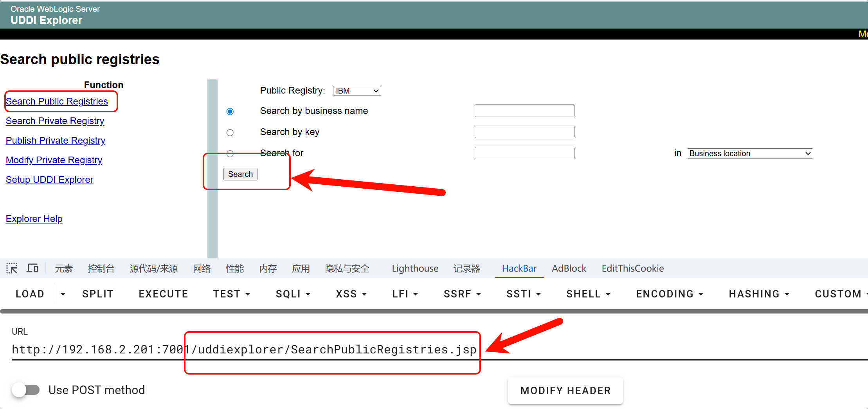Click the EXECUTE toolbar button
Screen dimensions: 868x409
click(163, 294)
